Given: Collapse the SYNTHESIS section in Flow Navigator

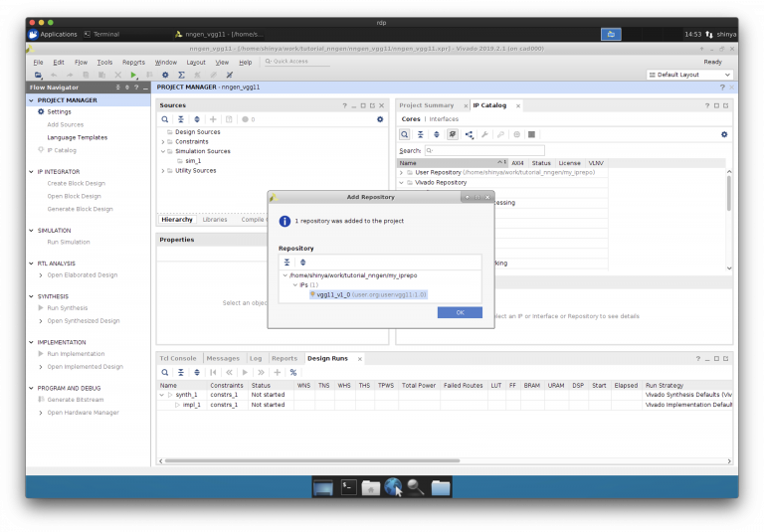Looking at the screenshot, I should pos(32,295).
